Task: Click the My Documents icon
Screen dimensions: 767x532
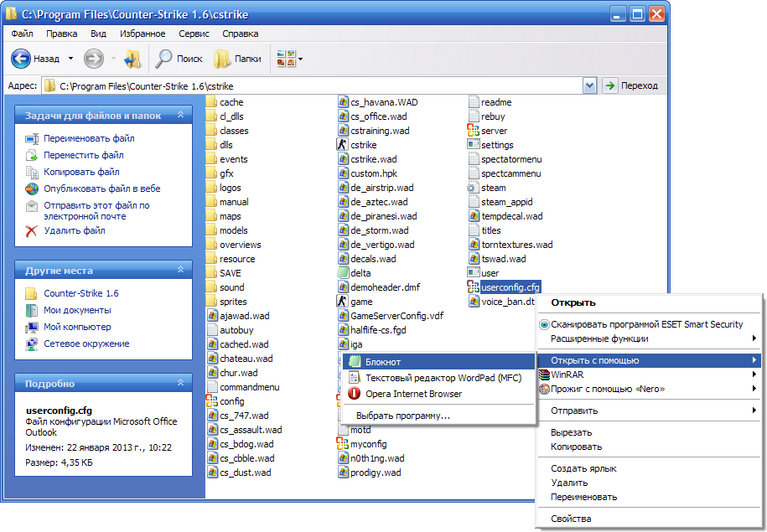Action: (x=32, y=311)
